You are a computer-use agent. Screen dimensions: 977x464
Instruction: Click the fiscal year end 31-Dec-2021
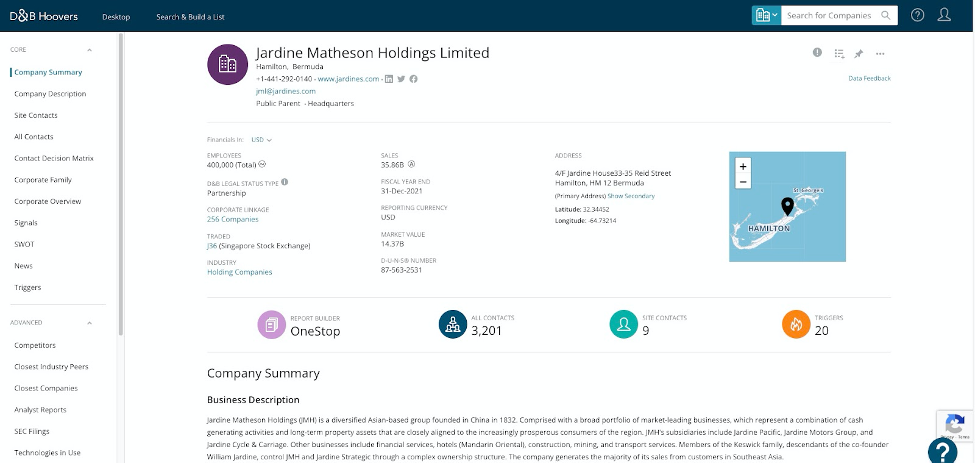[401, 191]
